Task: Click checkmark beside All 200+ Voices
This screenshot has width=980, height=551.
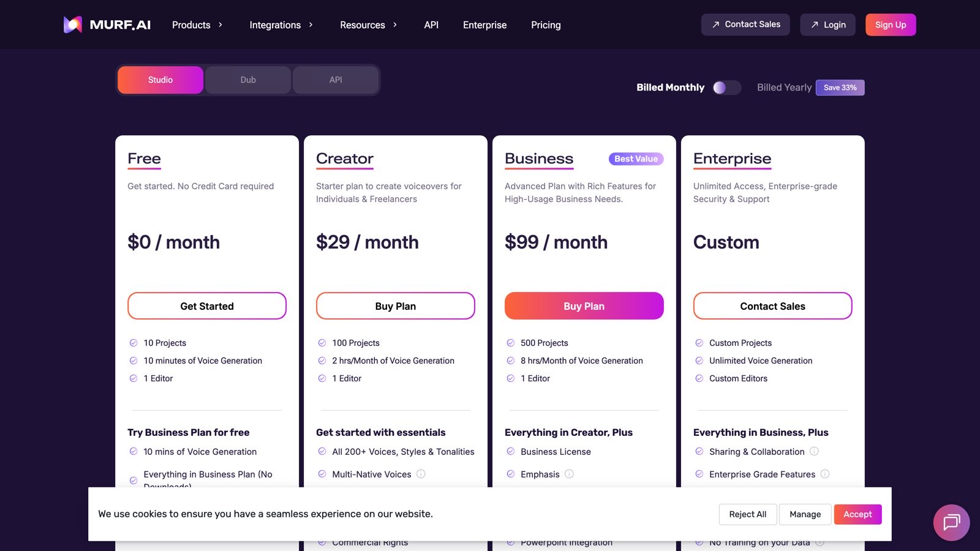Action: pyautogui.click(x=322, y=451)
